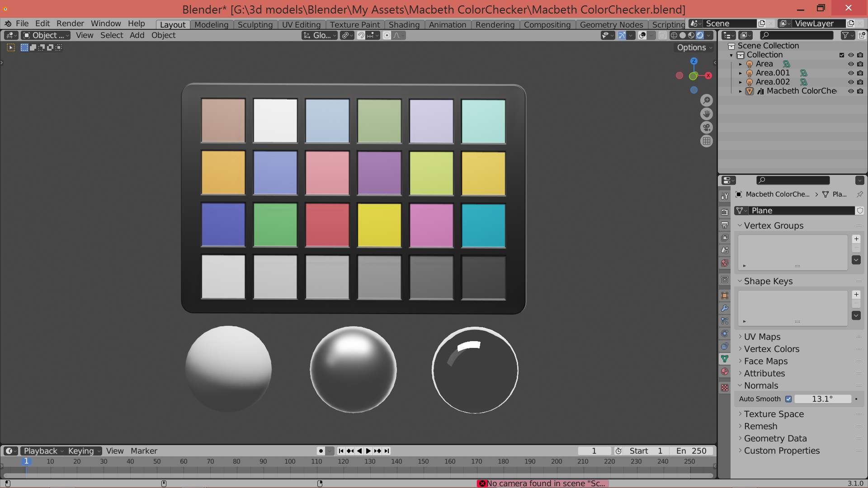Image resolution: width=868 pixels, height=488 pixels.
Task: Expand Macbeth ColorChecker object in outliner
Action: (740, 91)
